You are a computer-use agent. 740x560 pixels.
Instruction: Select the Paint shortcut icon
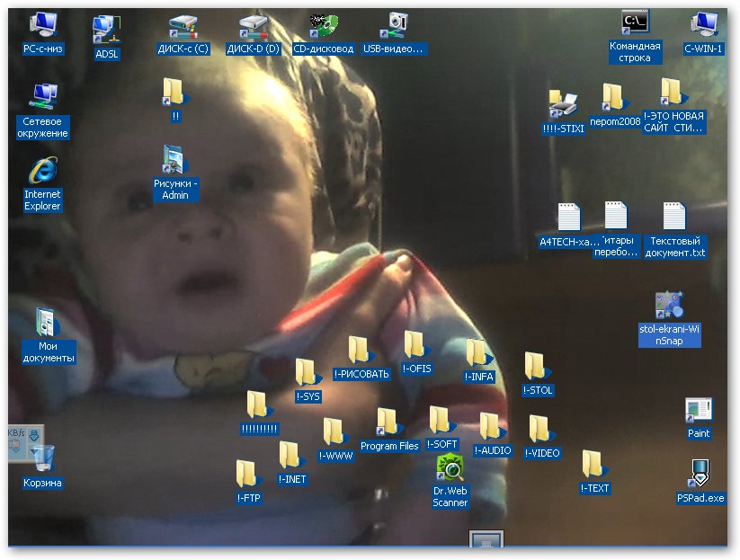point(699,412)
